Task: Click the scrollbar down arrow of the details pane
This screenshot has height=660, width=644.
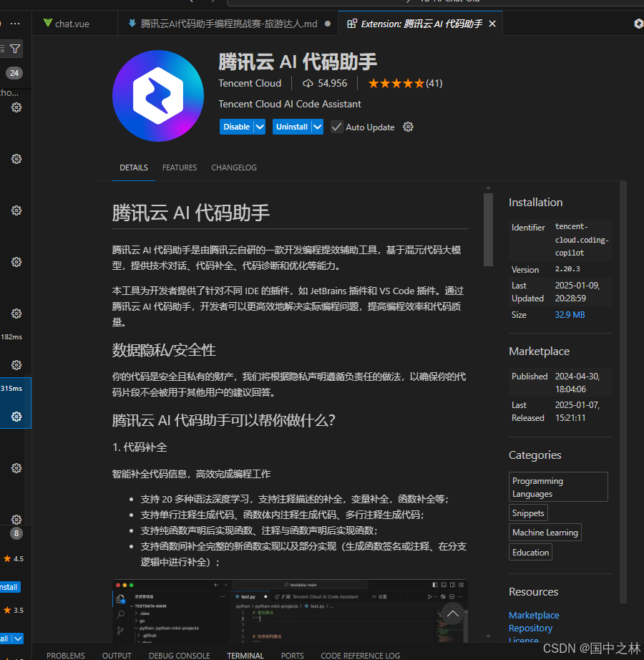Action: (488, 636)
